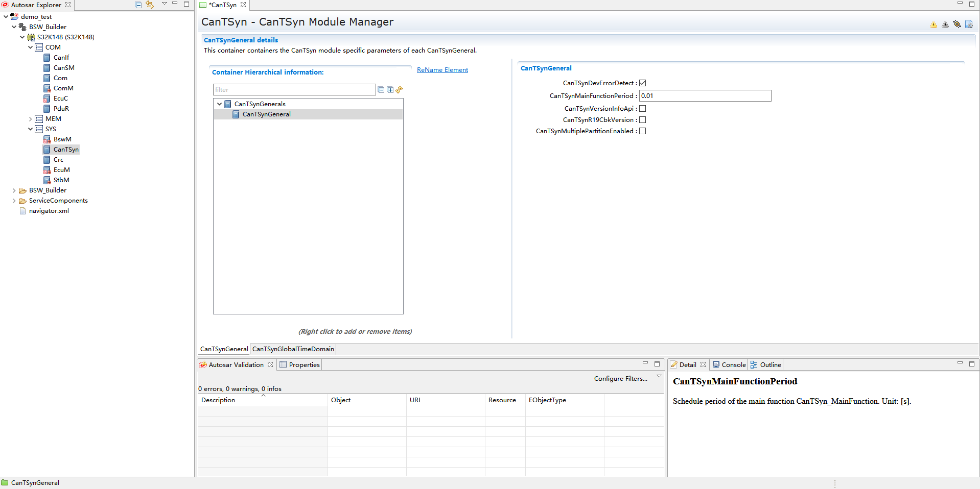Click the document with gear icon
Screen dimensions: 980x489
969,25
